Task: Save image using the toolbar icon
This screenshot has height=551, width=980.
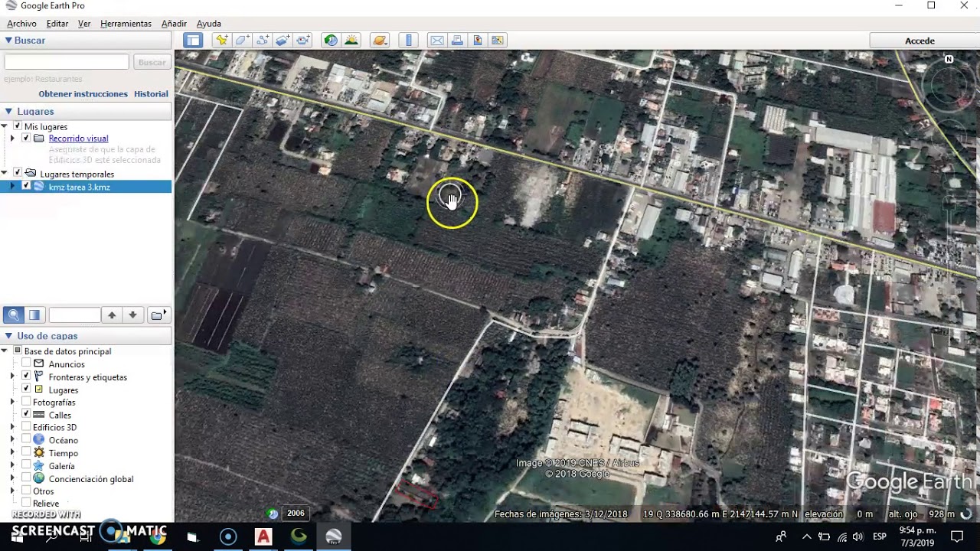Action: coord(478,41)
